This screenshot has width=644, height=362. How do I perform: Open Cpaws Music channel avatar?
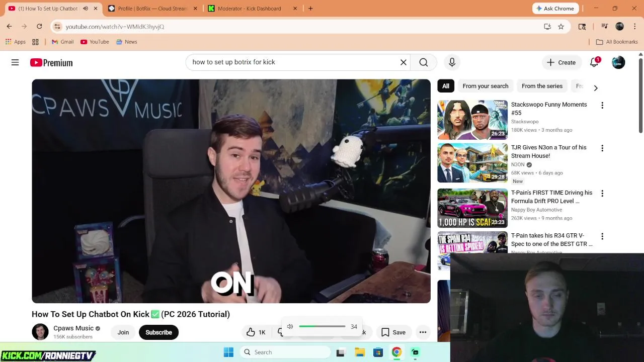[40, 332]
